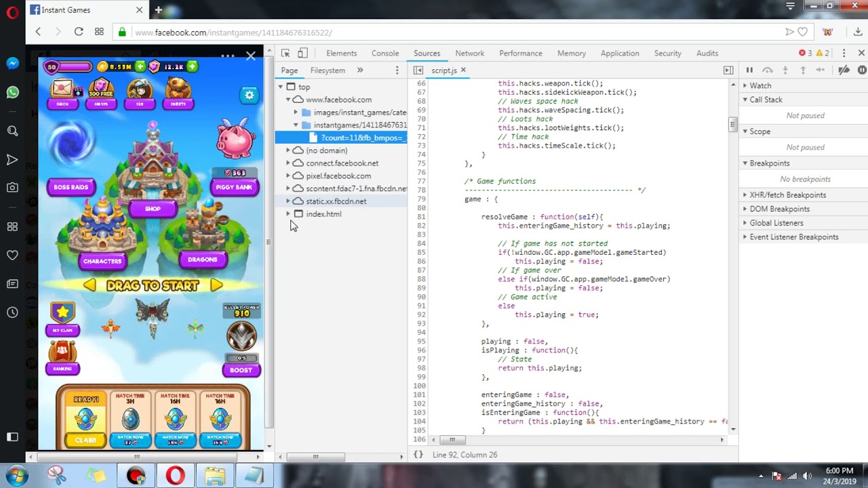Click the Opera sidebar search icon
The width and height of the screenshot is (868, 488).
[12, 131]
